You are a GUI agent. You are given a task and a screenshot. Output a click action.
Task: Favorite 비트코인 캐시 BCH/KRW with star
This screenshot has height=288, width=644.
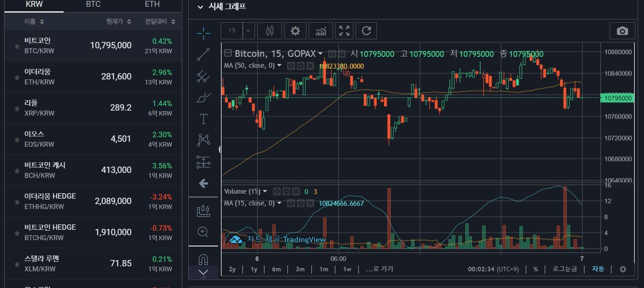pos(17,171)
